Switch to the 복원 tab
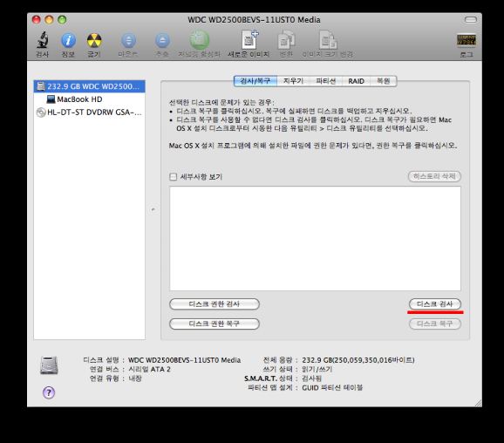The height and width of the screenshot is (443, 504). click(384, 81)
